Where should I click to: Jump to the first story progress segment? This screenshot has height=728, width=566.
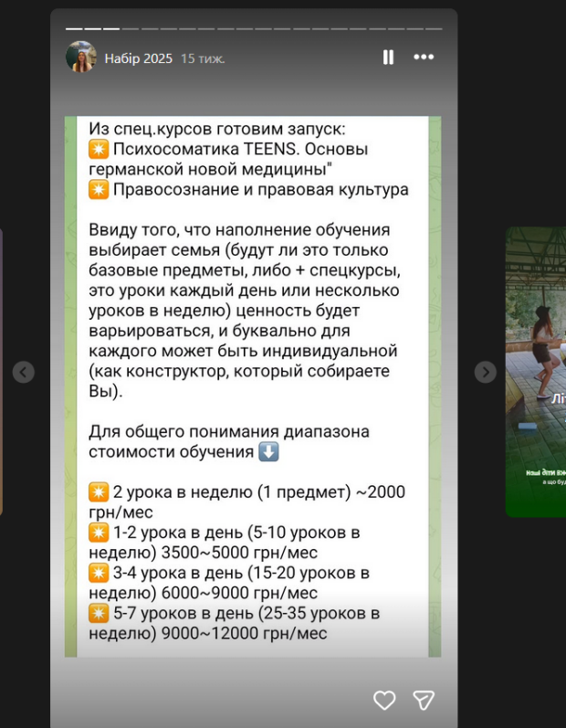click(x=73, y=28)
